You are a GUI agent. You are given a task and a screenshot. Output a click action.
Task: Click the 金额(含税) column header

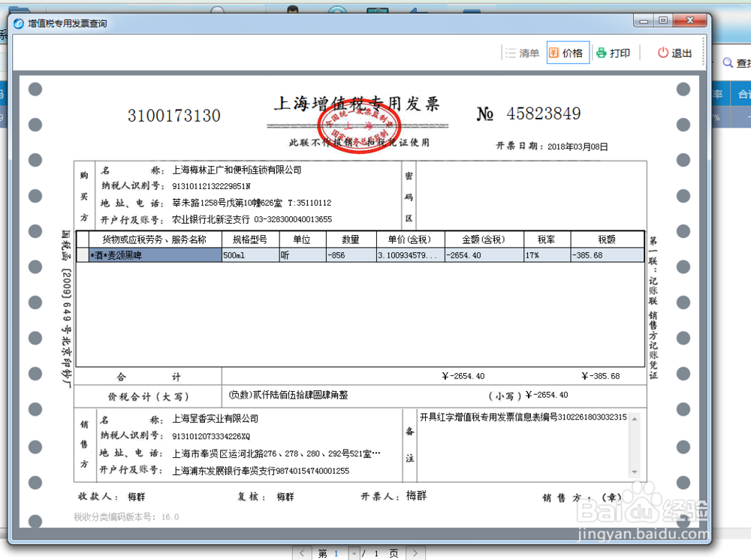tap(484, 239)
